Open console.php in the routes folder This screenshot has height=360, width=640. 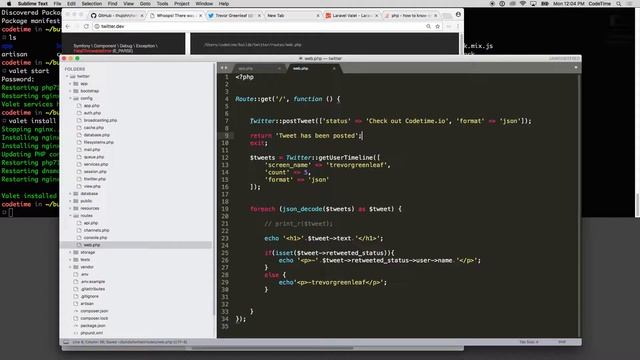click(96, 238)
